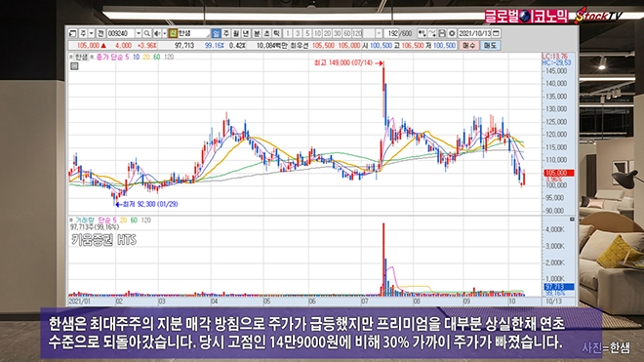
Task: Expand the stock code 009240 dropdown
Action: (x=139, y=33)
